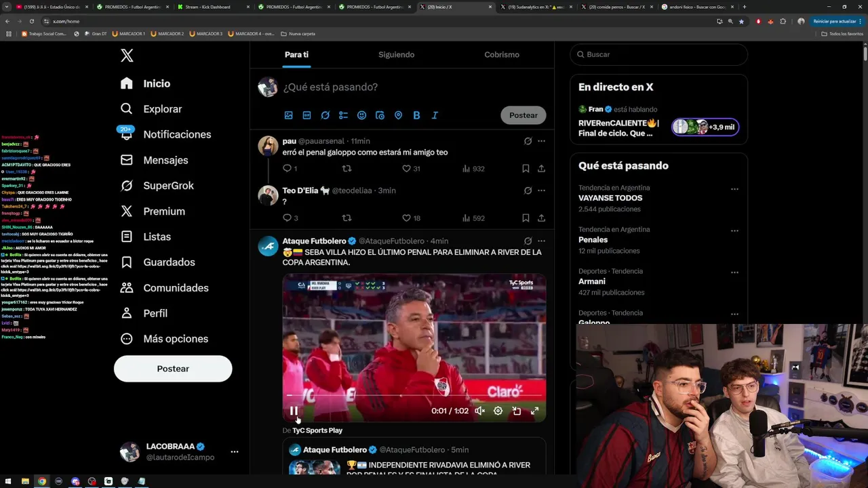Share pau's post
This screenshot has width=868, height=488.
pyautogui.click(x=541, y=169)
